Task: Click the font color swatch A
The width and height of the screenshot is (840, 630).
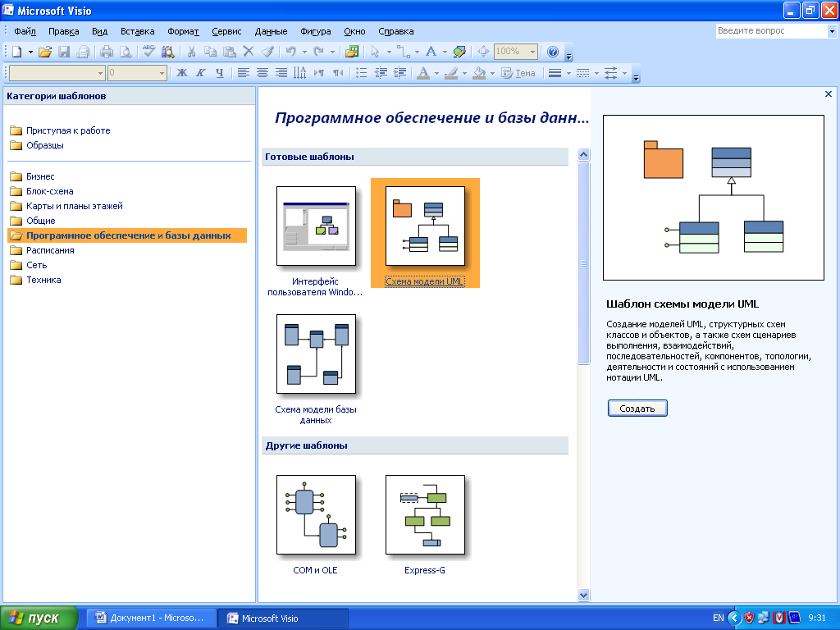Action: coord(423,73)
